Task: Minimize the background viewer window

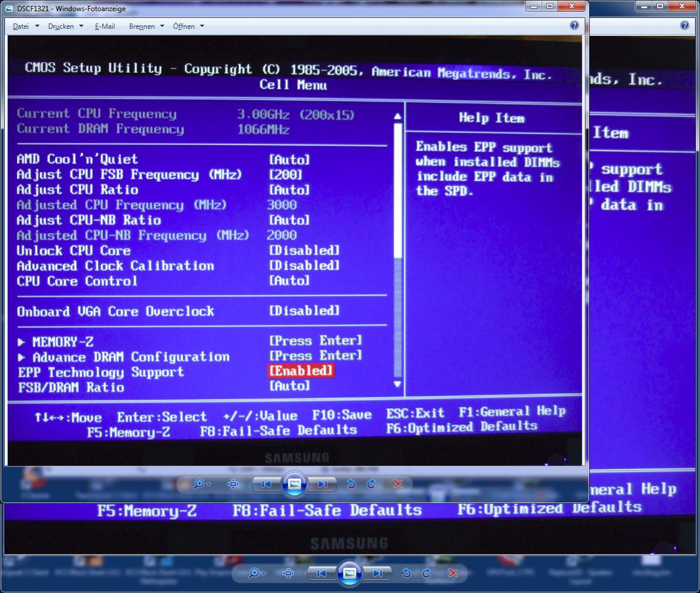Action: [x=644, y=6]
